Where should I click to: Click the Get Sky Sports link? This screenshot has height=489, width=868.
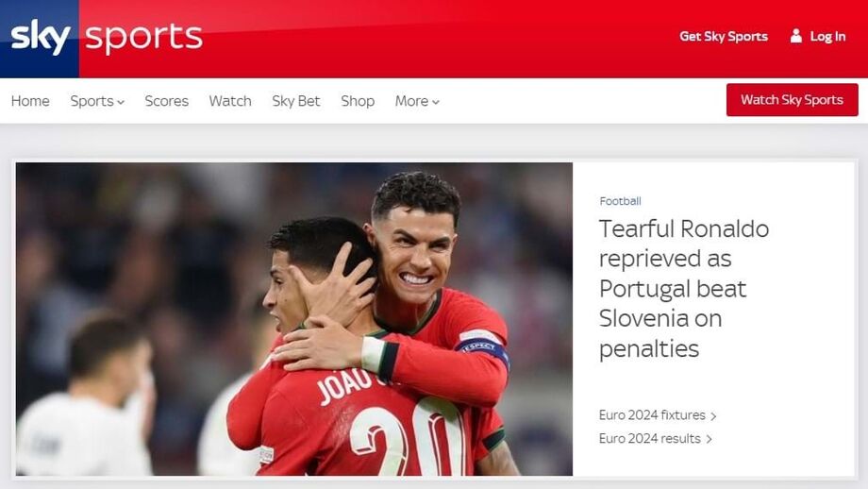(724, 37)
